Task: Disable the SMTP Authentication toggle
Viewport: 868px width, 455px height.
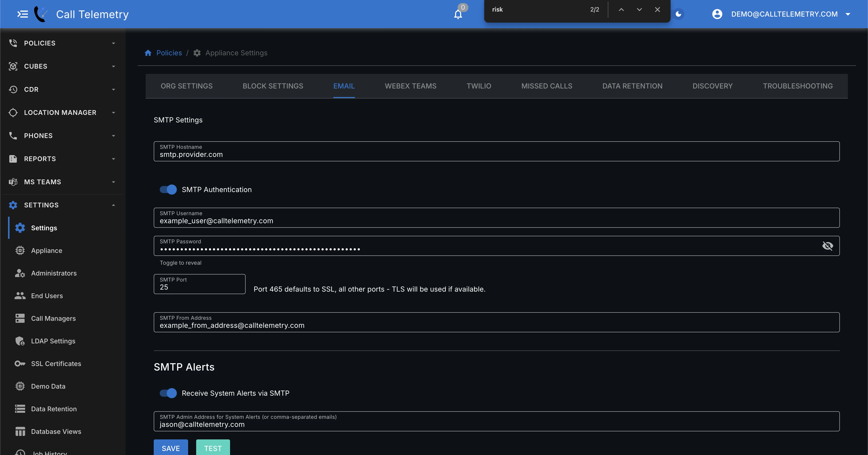Action: pos(168,190)
